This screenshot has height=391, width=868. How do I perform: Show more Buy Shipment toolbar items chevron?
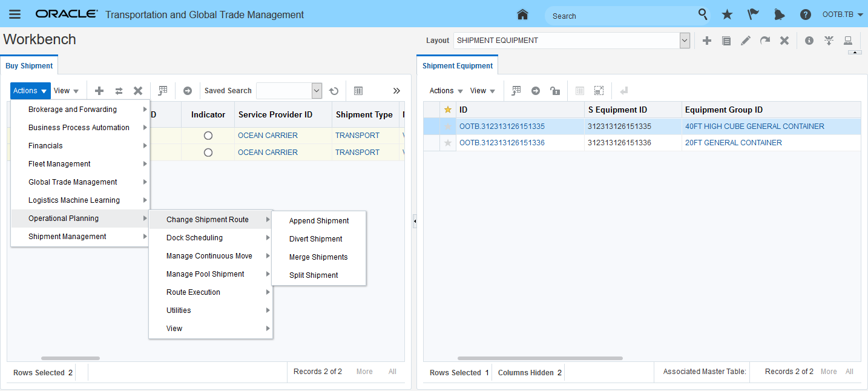(x=396, y=91)
